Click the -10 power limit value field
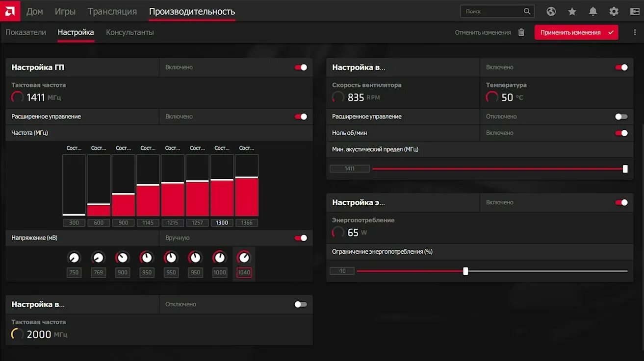Screen dimensions: 644x361 coord(342,271)
